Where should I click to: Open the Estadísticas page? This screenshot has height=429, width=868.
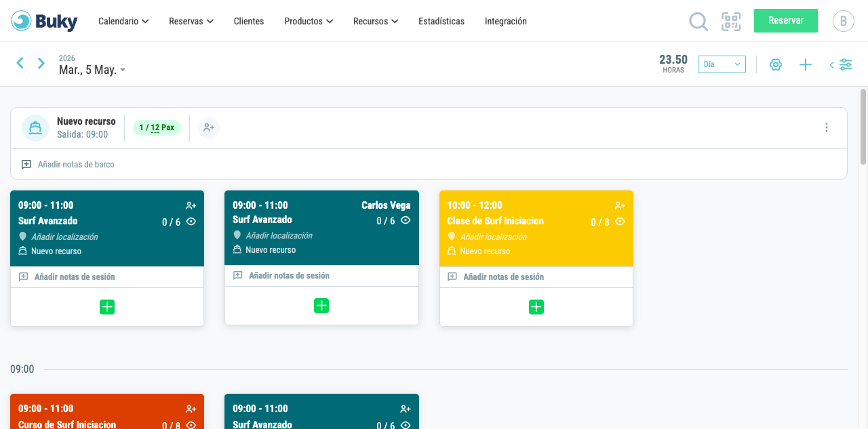coord(441,21)
